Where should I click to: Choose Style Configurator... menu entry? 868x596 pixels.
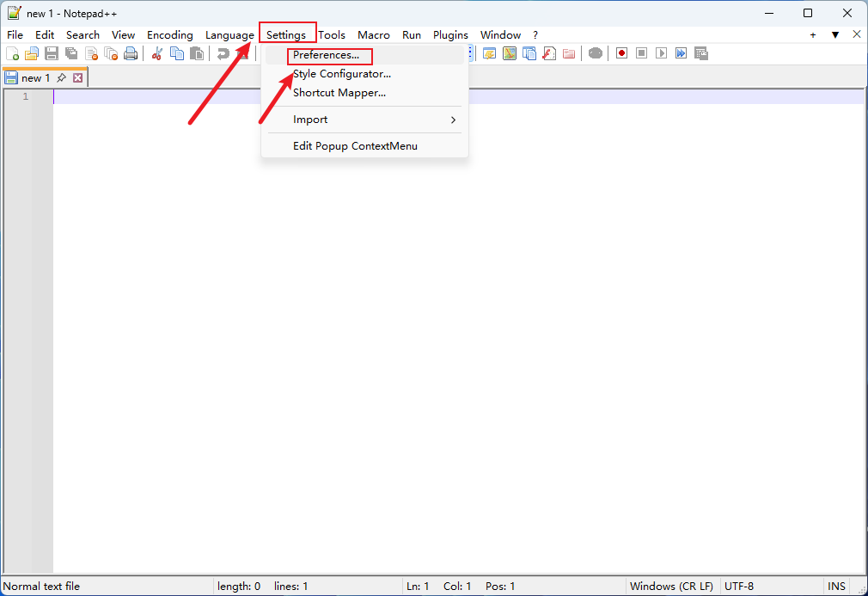pyautogui.click(x=341, y=74)
